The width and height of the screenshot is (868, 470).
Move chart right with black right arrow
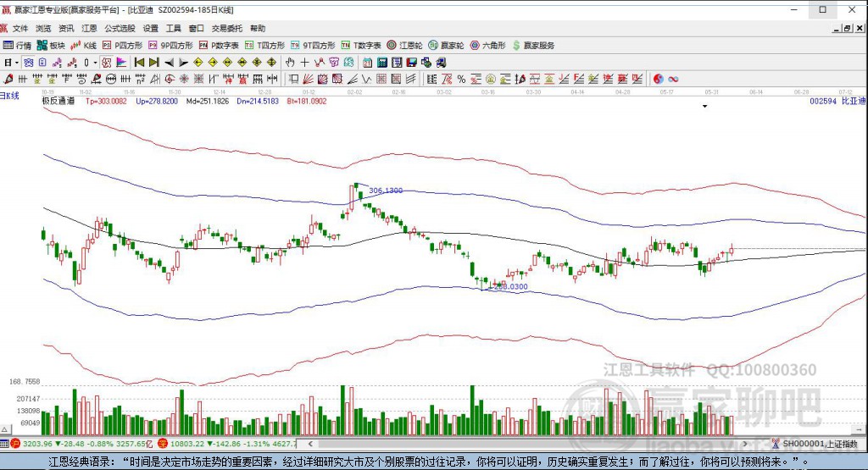(x=184, y=63)
